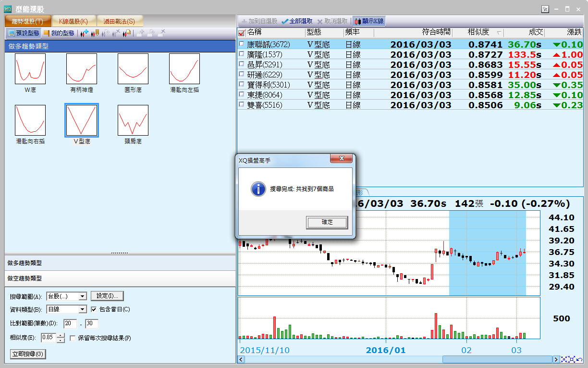The image size is (588, 368).
Task: Click the 立即搜尋 search button
Action: (28, 354)
